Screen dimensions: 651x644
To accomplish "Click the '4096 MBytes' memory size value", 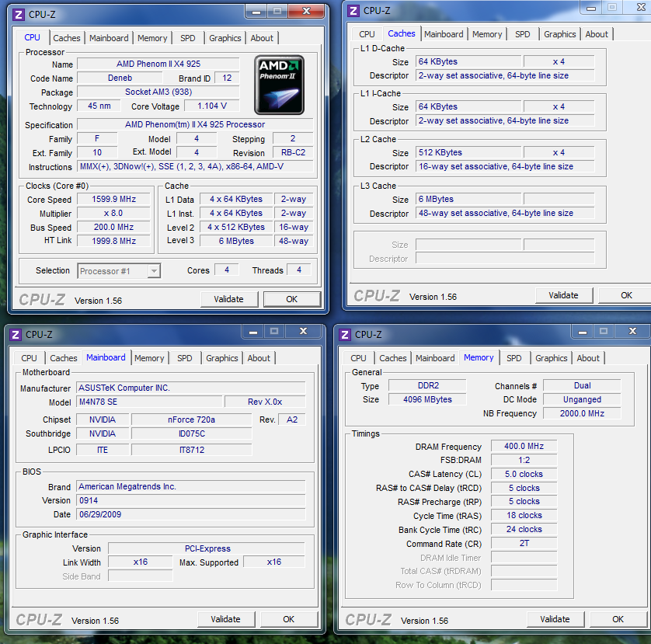I will pos(427,400).
